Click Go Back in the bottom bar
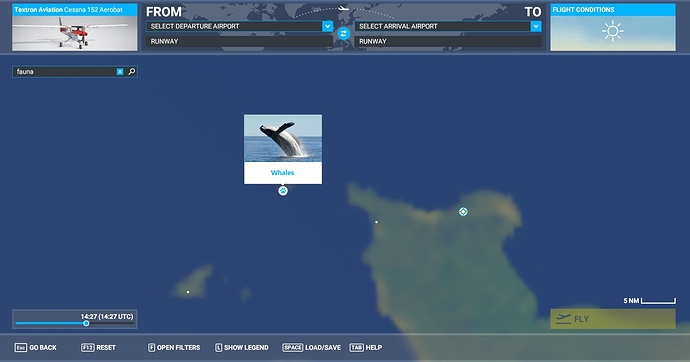 (x=36, y=347)
